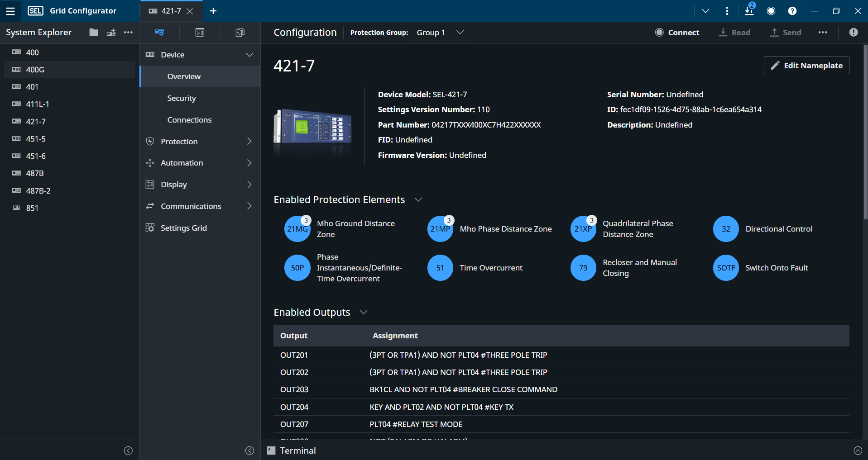This screenshot has width=868, height=460.
Task: Click the alert exclamation icon
Action: (854, 33)
